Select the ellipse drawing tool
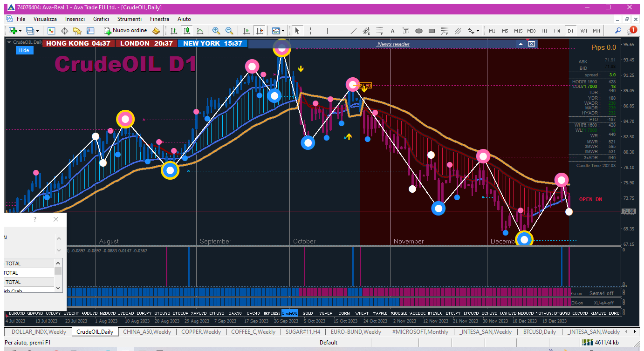Image resolution: width=644 pixels, height=351 pixels. click(x=418, y=31)
